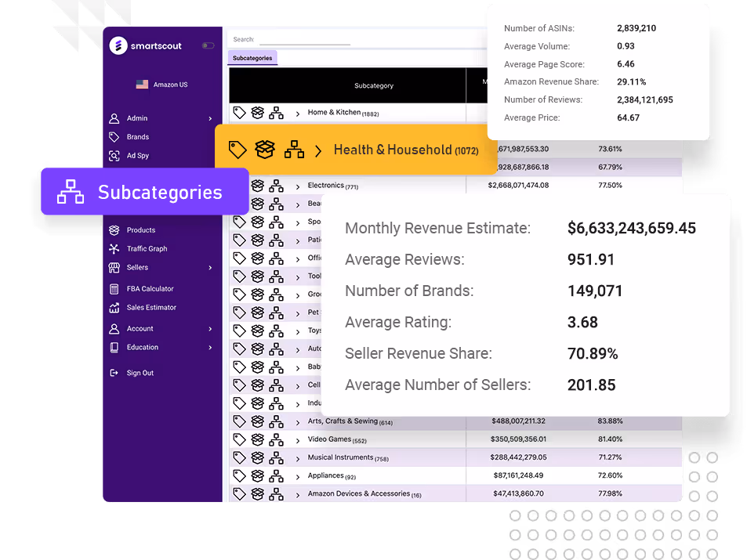This screenshot has width=747, height=560.
Task: Click the Search input field
Action: point(305,39)
